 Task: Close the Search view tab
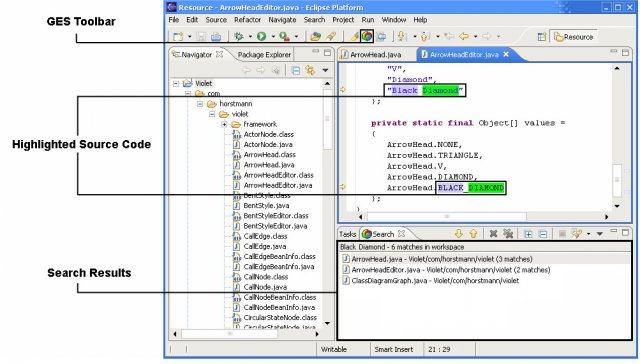(401, 234)
